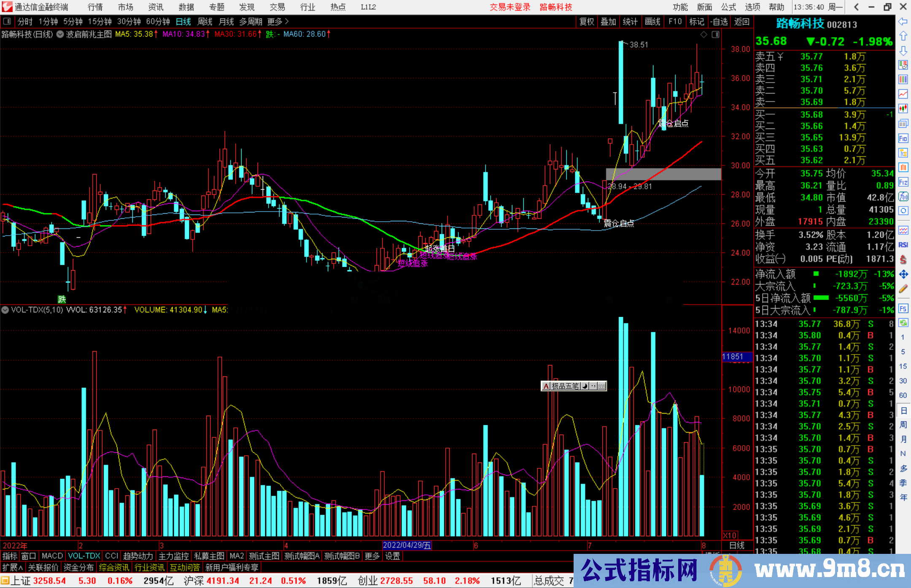This screenshot has height=588, width=911.
Task: Click the back navigation arrow in title bar
Action: coord(856,7)
